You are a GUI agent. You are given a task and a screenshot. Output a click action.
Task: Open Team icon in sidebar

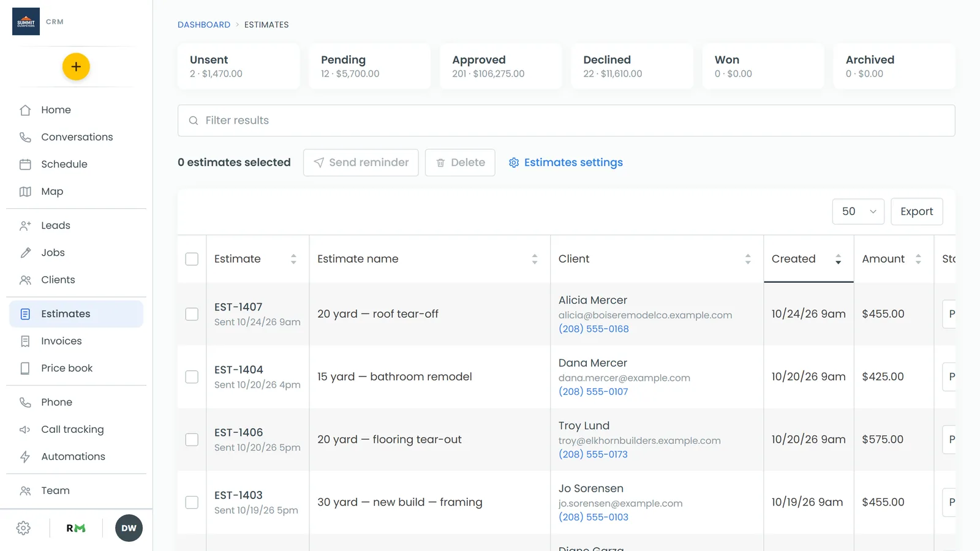click(25, 490)
